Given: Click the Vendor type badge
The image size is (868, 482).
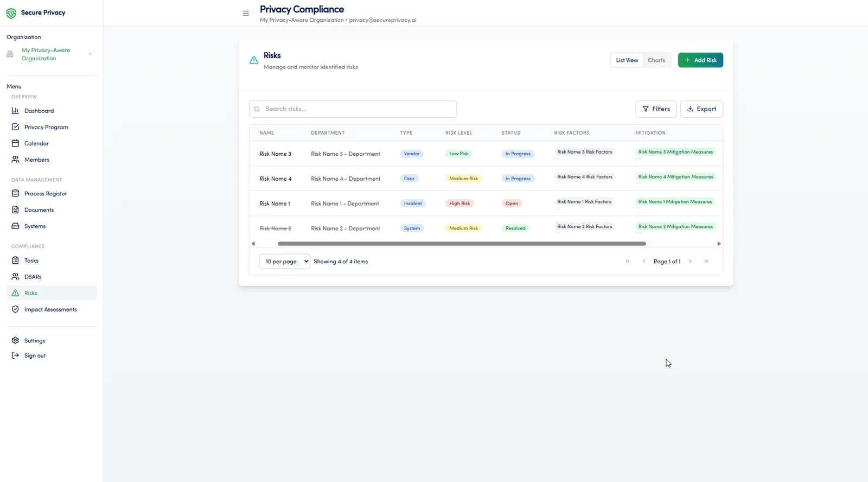Looking at the screenshot, I should 412,154.
